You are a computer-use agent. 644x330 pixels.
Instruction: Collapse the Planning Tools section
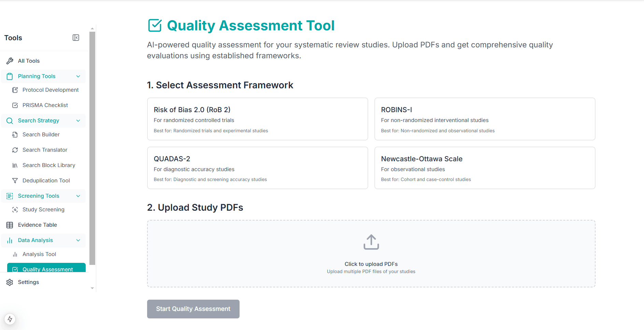point(78,76)
